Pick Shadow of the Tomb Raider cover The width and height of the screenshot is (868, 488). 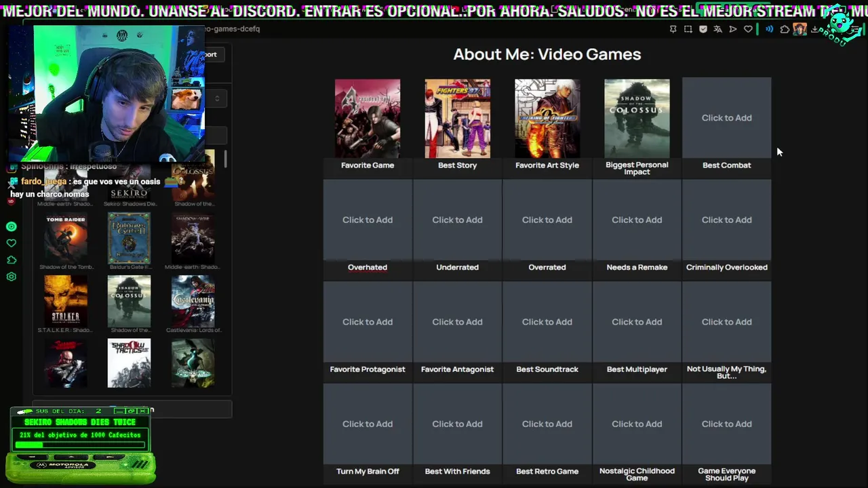(66, 239)
